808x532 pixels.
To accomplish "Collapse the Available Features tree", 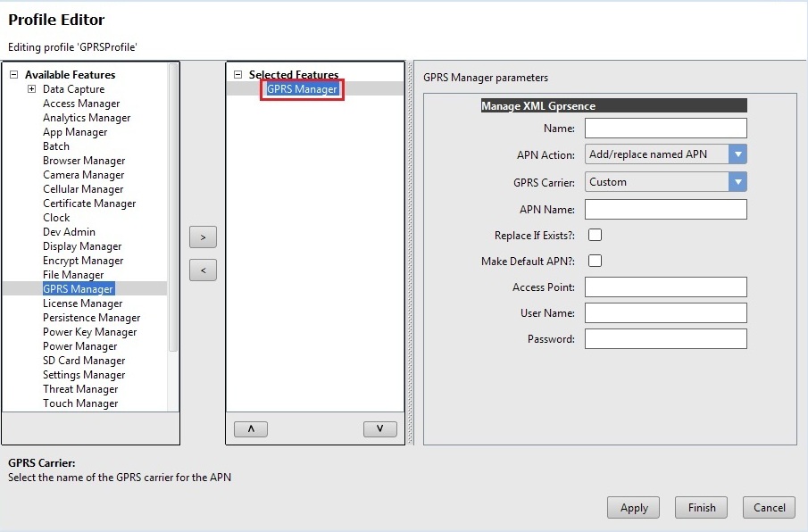I will pos(13,75).
